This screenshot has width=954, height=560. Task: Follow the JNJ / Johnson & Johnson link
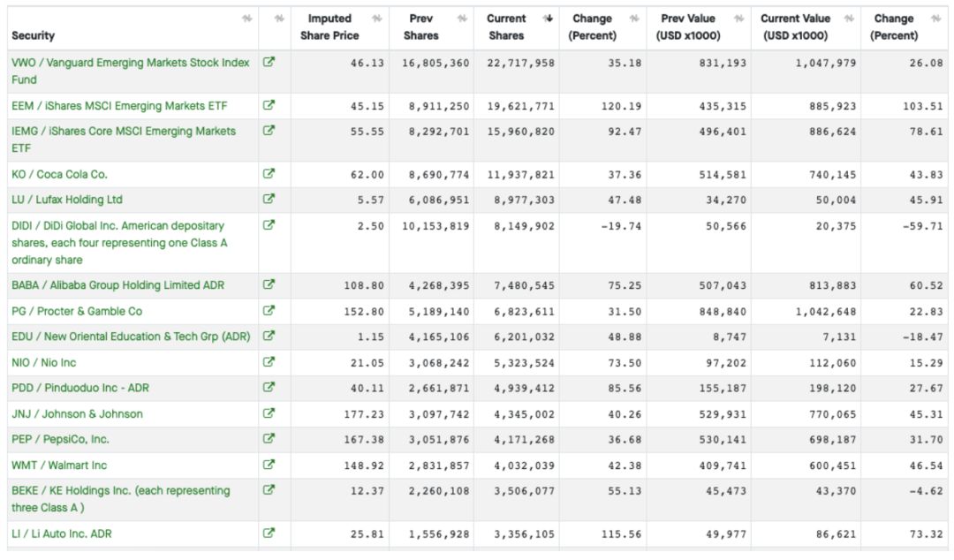[77, 413]
